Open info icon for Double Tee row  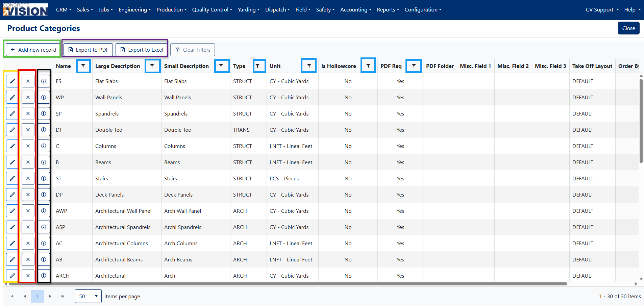pyautogui.click(x=44, y=130)
